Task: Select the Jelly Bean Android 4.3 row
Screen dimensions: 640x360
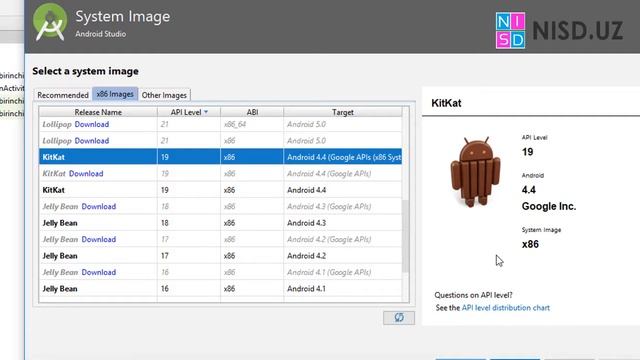Action: click(220, 223)
